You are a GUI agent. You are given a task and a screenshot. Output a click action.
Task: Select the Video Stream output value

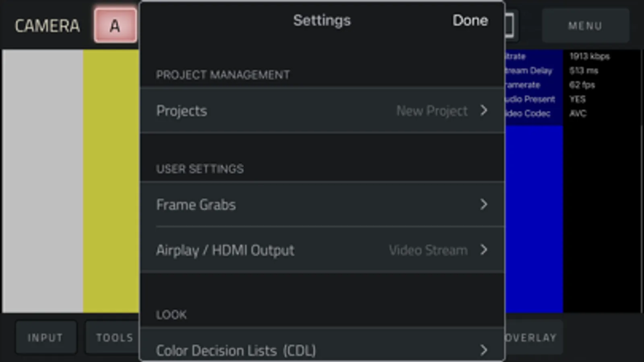click(x=428, y=250)
